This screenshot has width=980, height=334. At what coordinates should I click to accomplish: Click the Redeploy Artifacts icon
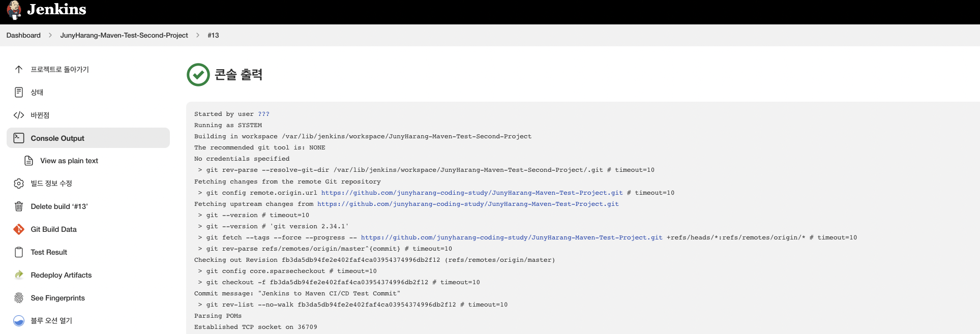(x=19, y=275)
